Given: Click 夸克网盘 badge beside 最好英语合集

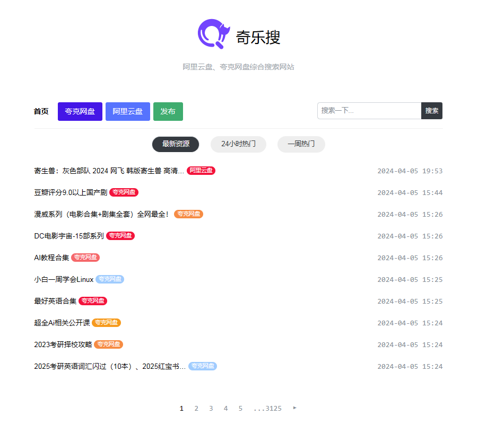Looking at the screenshot, I should click(x=93, y=301).
